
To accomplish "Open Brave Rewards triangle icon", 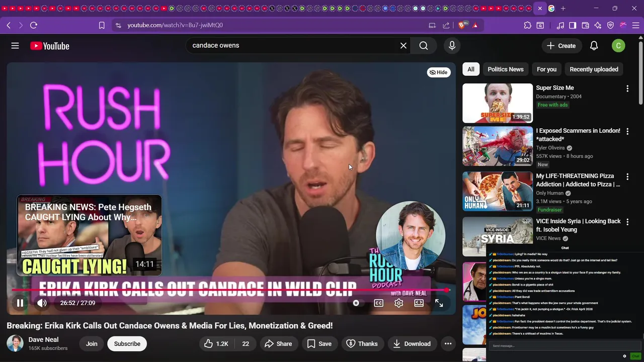I will pyautogui.click(x=475, y=25).
